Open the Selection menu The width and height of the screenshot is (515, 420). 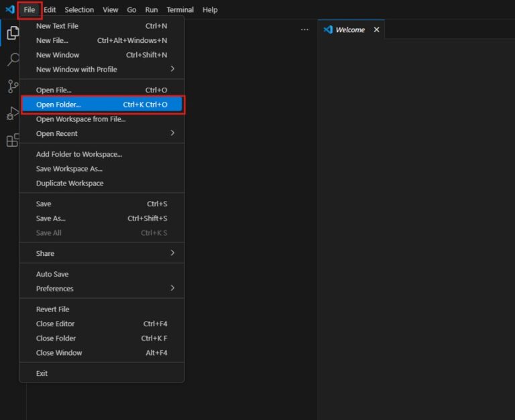point(79,10)
